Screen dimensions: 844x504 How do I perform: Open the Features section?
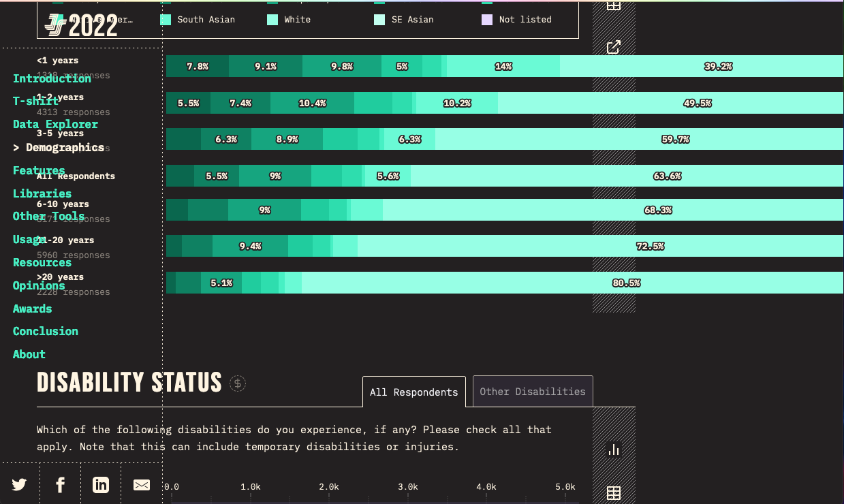tap(39, 170)
